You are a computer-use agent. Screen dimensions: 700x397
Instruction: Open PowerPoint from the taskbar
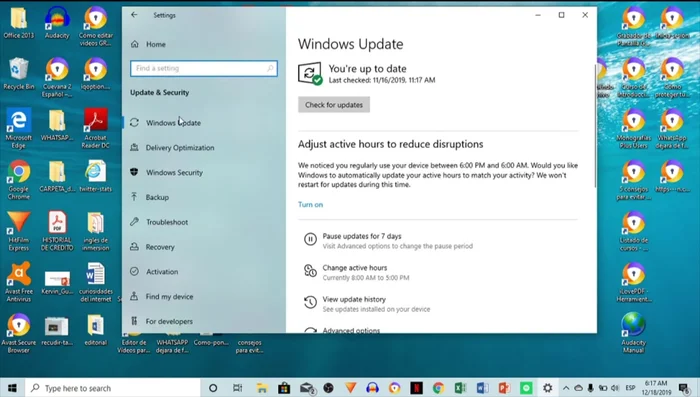pos(504,388)
